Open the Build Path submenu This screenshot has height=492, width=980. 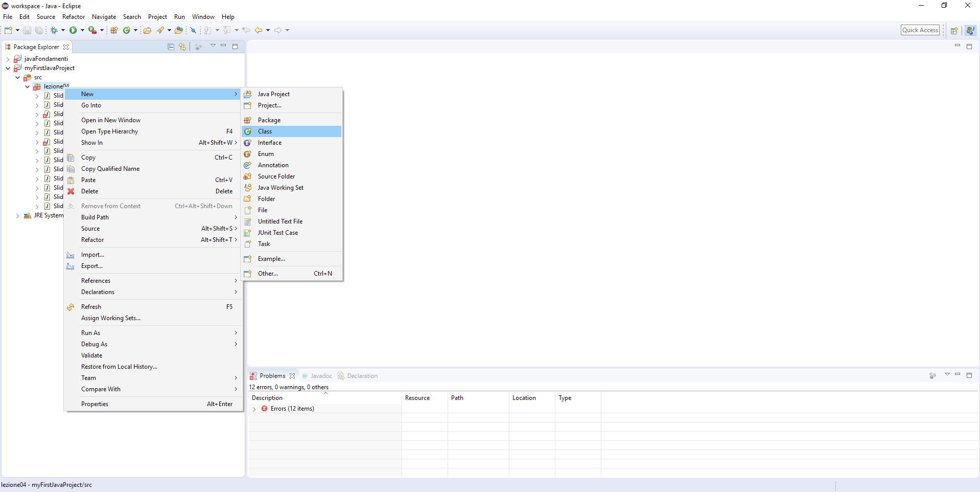point(152,217)
